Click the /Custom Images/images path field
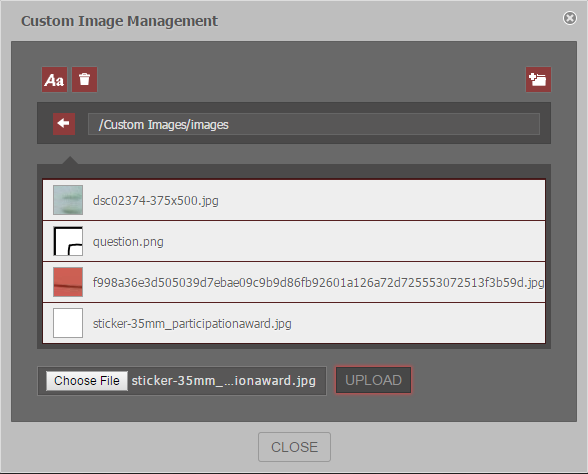The height and width of the screenshot is (474, 588). [x=314, y=124]
